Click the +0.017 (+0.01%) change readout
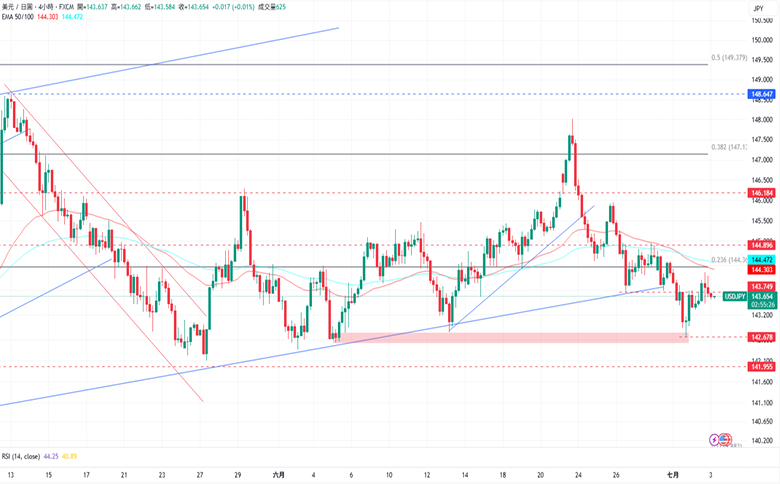The image size is (780, 484). 233,7
